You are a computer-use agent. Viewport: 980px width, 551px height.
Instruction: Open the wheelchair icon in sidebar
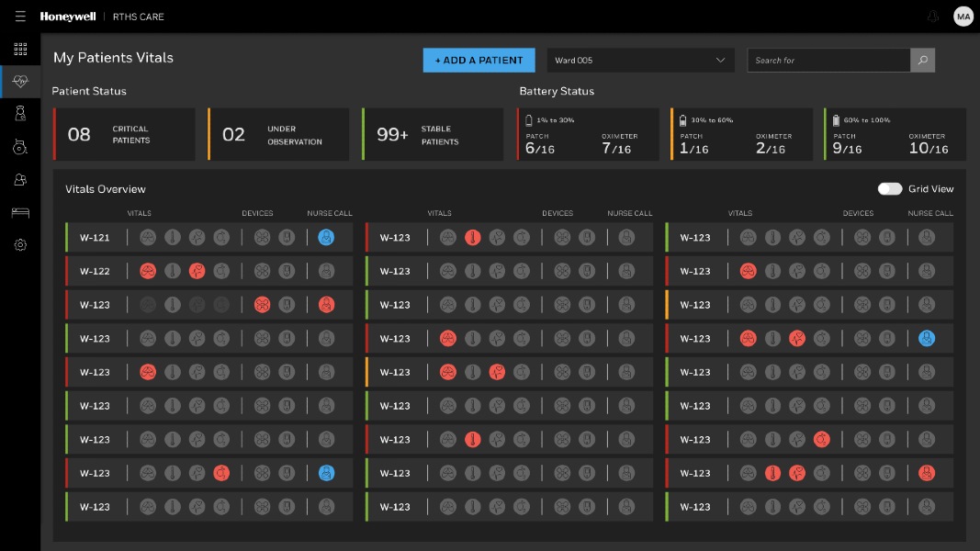click(x=20, y=147)
